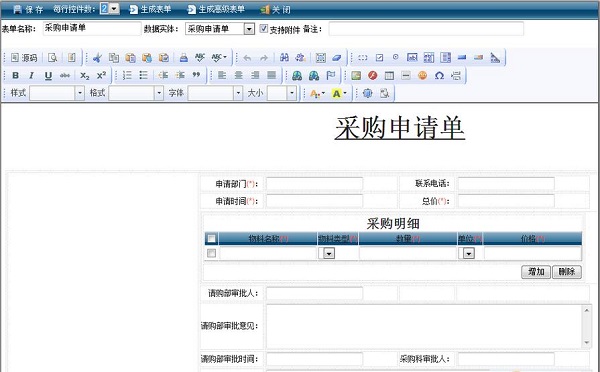This screenshot has height=372, width=600.
Task: Click the Insert Link globe icon
Action: tap(297, 75)
